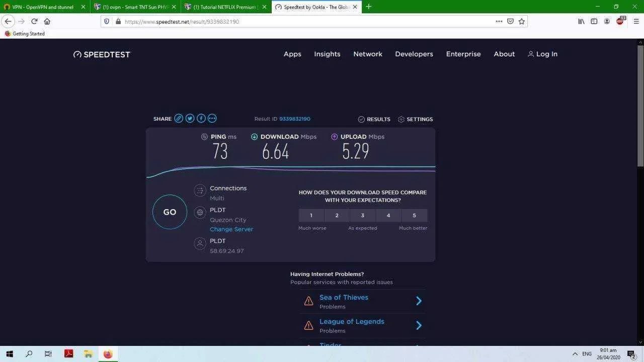Rate download speed as 3
This screenshot has width=644, height=362.
pos(363,215)
